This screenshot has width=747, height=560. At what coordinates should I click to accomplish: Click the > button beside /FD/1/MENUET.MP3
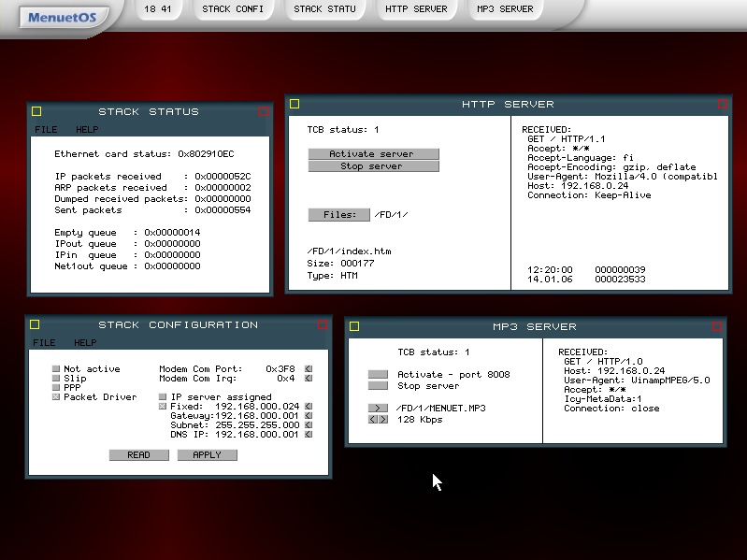[378, 409]
